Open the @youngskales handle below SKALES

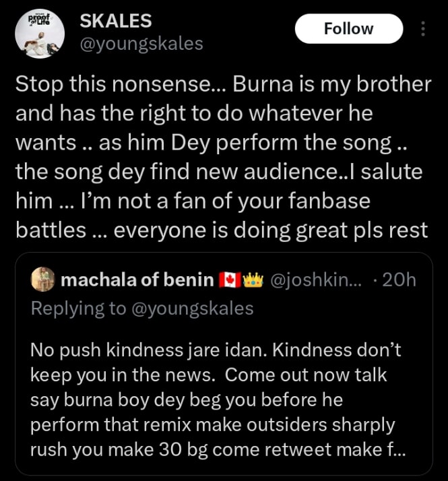pos(141,44)
